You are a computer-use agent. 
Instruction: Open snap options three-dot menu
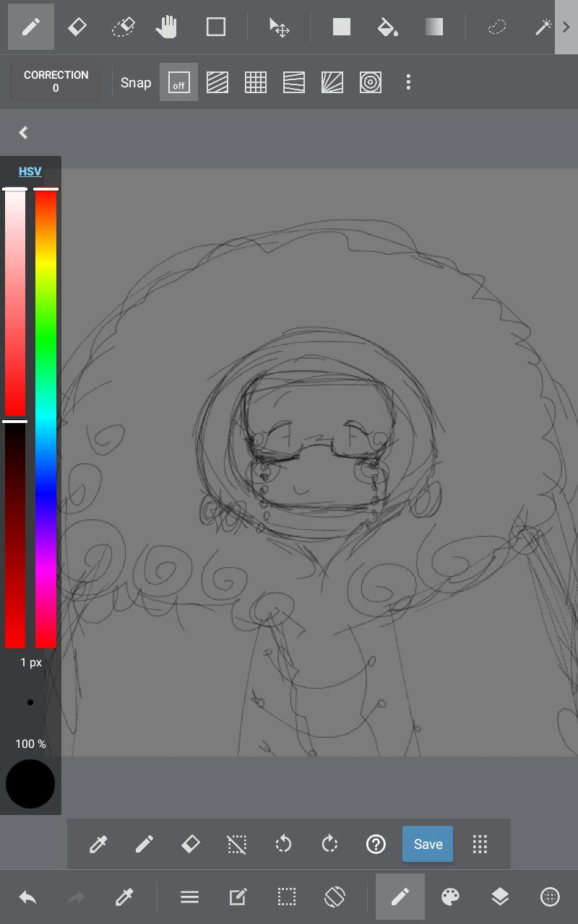pyautogui.click(x=408, y=82)
